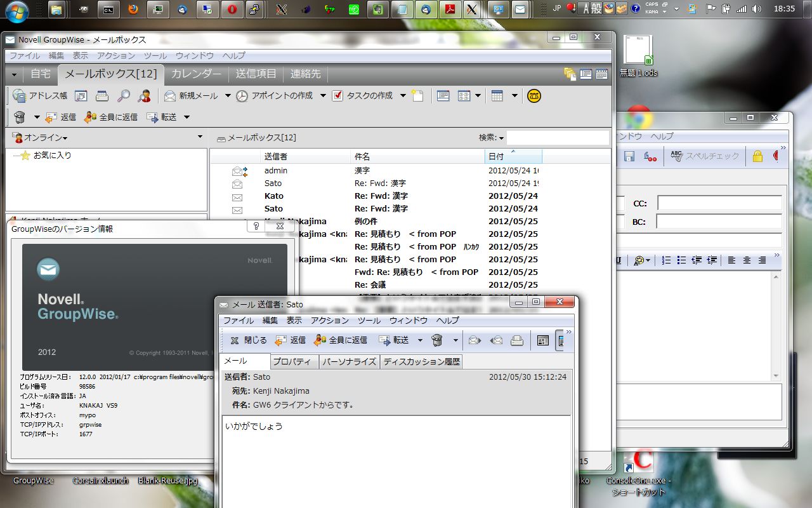Switch to ディスカッション履歴 tab in Sato mail
The image size is (812, 508).
point(421,362)
